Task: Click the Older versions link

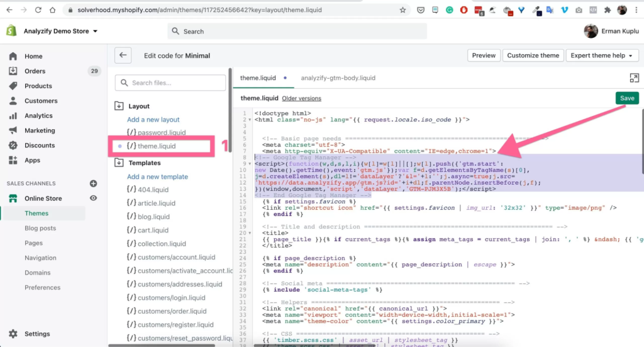Action: (301, 98)
